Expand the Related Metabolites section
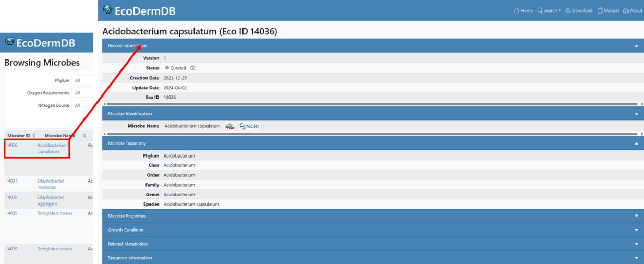This screenshot has width=644, height=264. coord(636,244)
